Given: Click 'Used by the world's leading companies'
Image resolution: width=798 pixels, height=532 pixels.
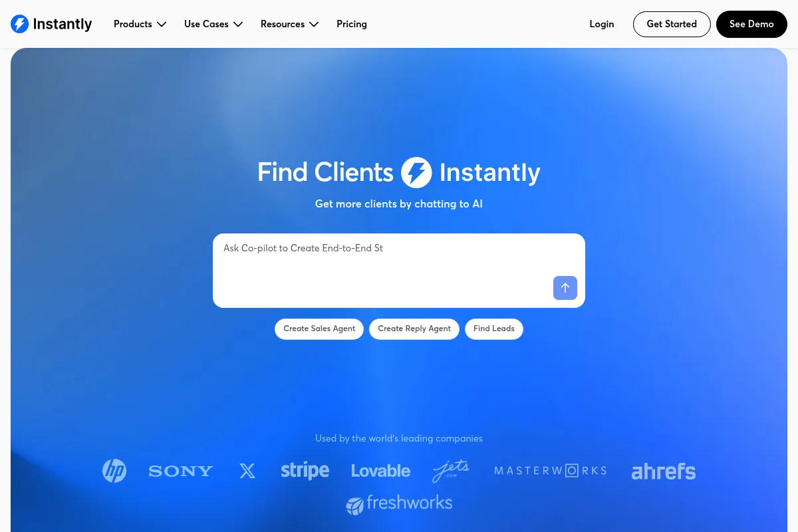Looking at the screenshot, I should coord(399,438).
